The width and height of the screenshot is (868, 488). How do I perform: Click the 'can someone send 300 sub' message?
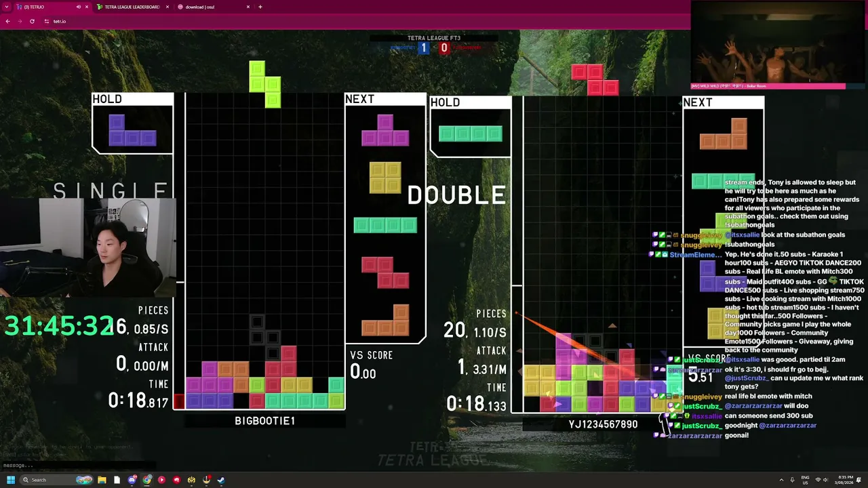(x=768, y=415)
